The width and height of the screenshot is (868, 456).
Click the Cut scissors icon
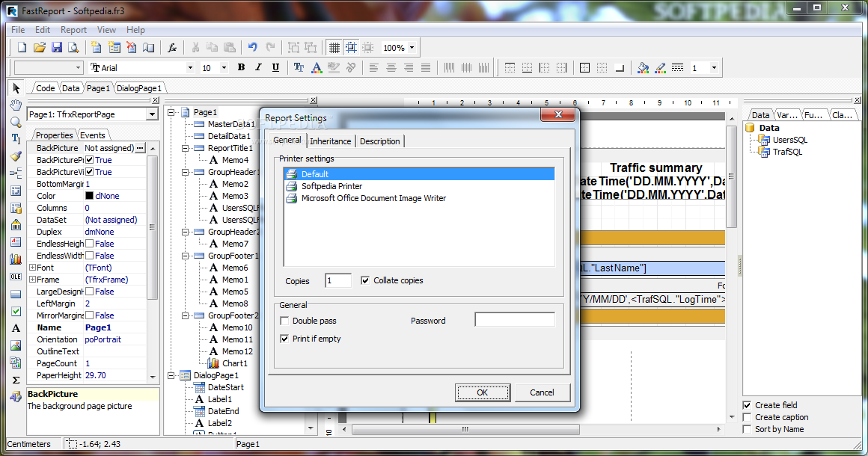[x=195, y=48]
